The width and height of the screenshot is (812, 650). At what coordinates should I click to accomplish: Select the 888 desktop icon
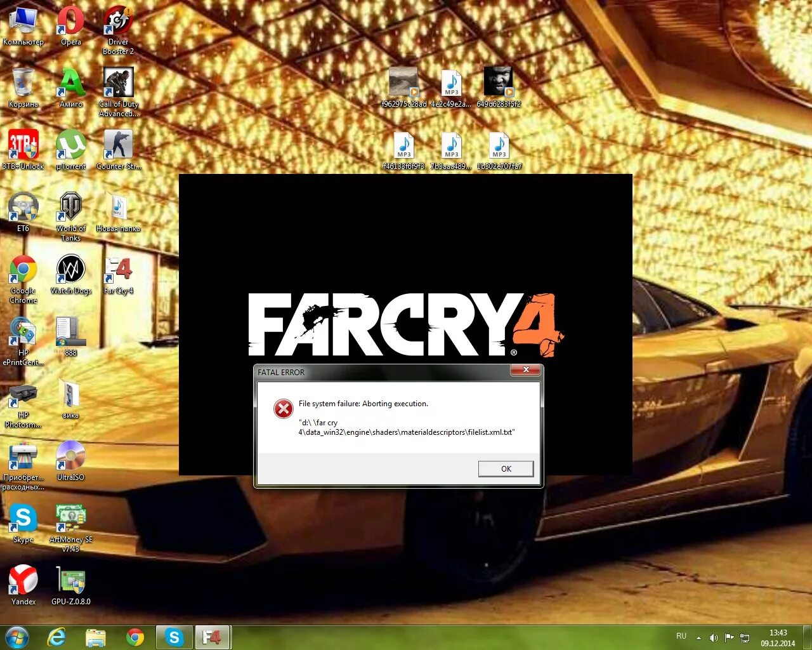[x=71, y=336]
